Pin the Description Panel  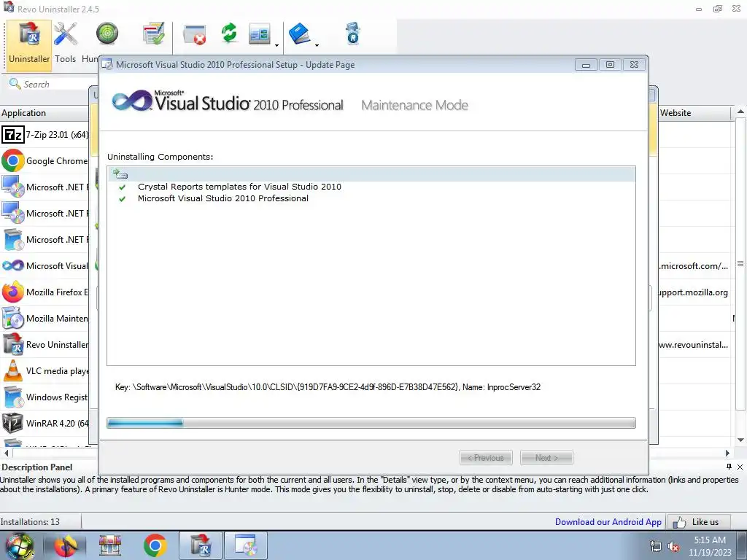pos(729,467)
